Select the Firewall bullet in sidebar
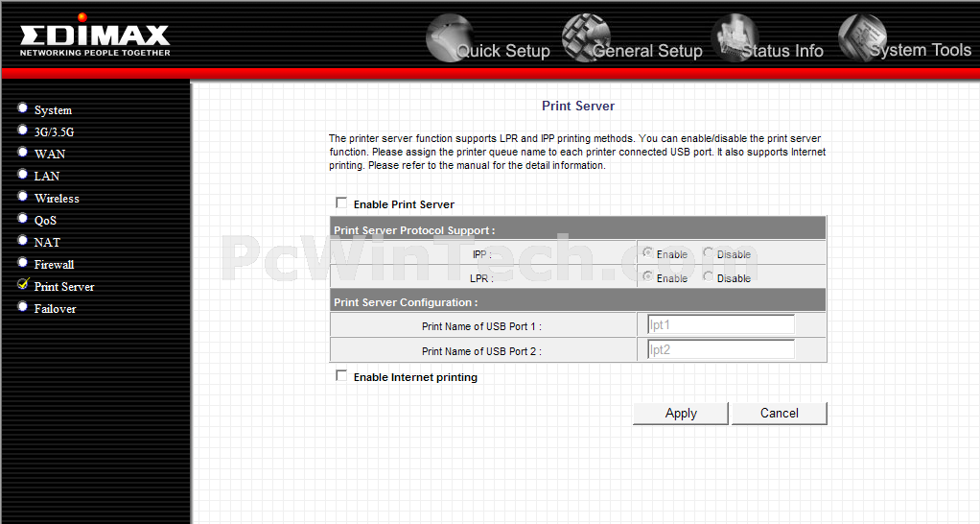 point(22,263)
